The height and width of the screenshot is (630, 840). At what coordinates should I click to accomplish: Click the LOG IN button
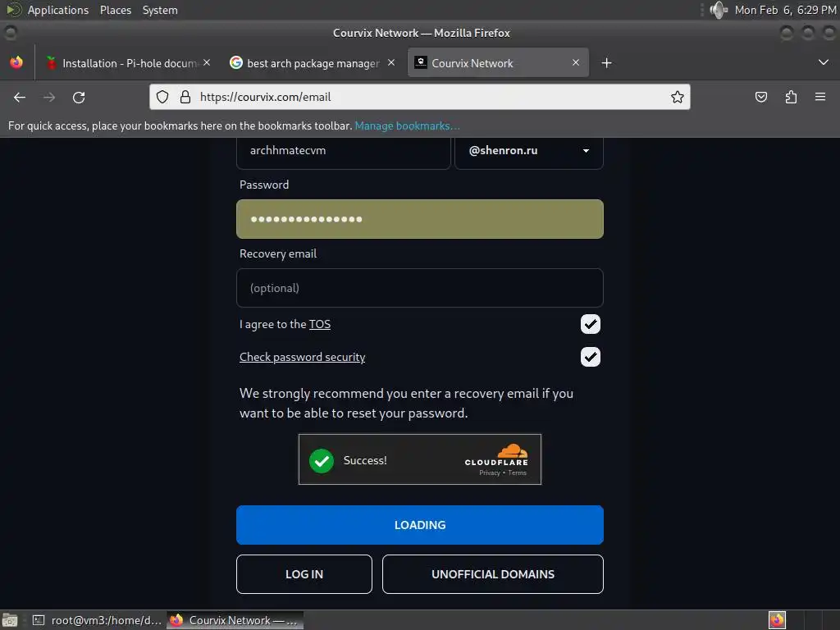(304, 574)
